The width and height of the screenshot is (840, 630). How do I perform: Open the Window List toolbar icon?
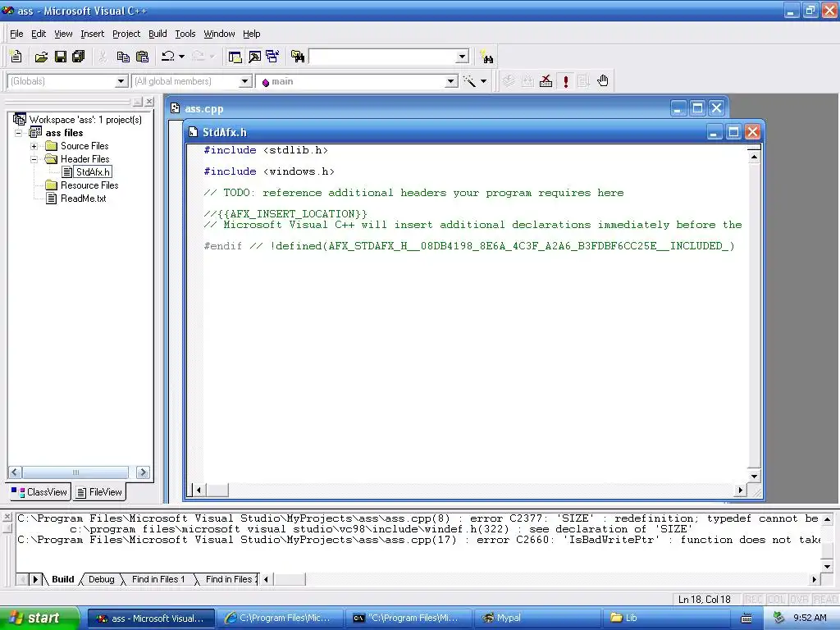272,57
